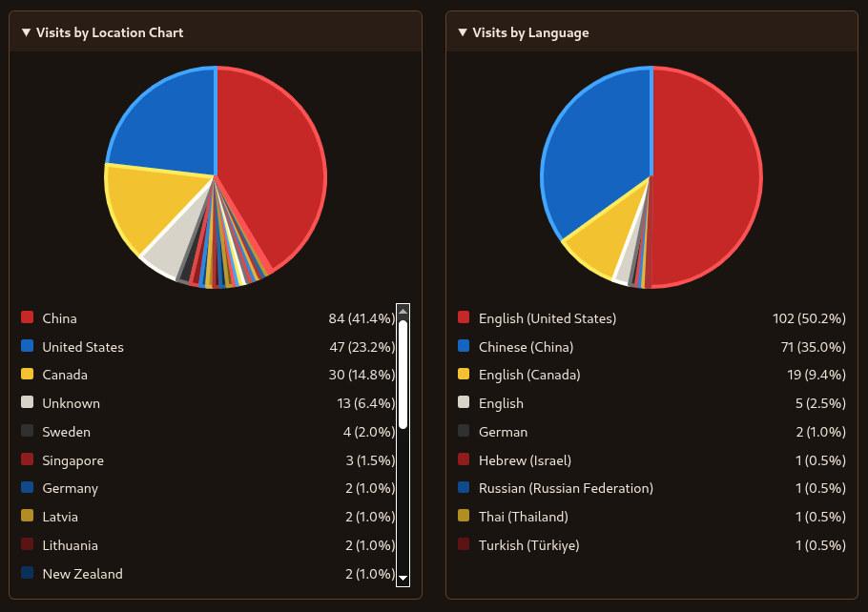Viewport: 868px width, 612px height.
Task: Click the Lithuania legend swatch
Action: pos(27,544)
